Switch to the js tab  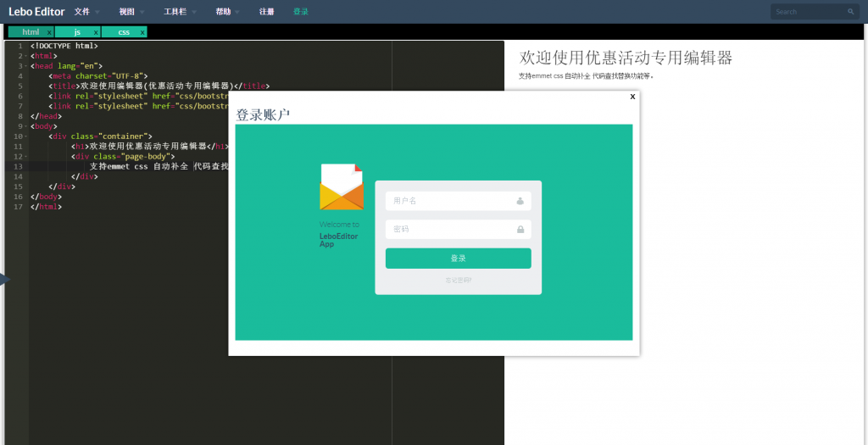77,32
